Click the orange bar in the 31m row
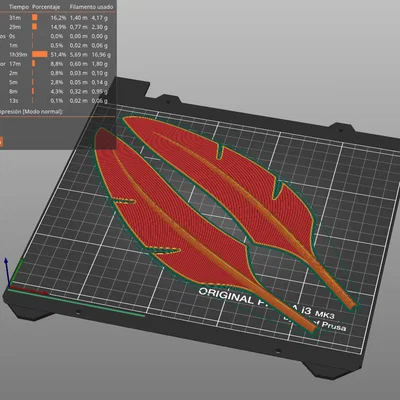Image resolution: width=400 pixels, height=400 pixels. pos(35,17)
